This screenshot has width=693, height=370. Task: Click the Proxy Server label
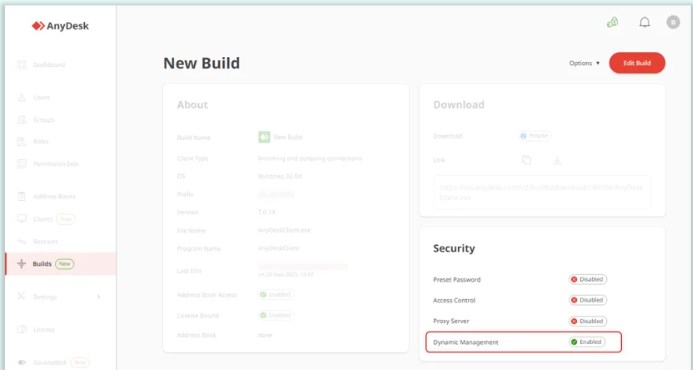pos(451,321)
